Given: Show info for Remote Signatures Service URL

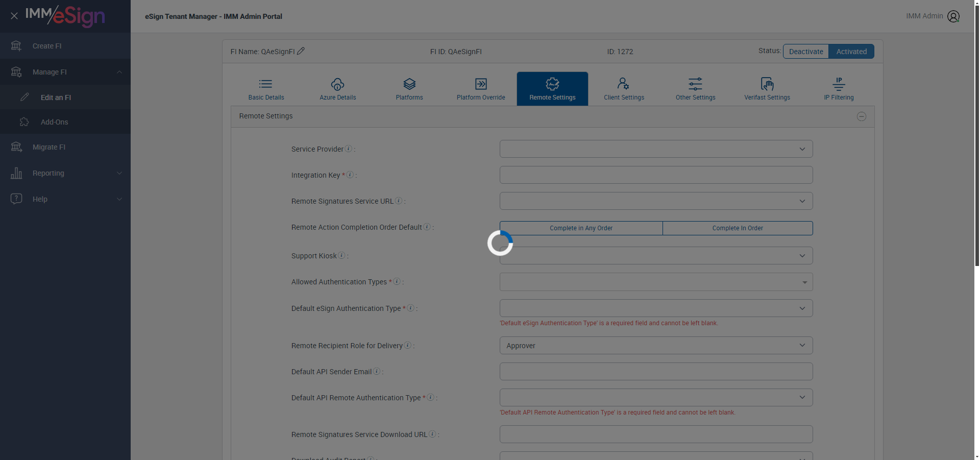Looking at the screenshot, I should coord(399,201).
